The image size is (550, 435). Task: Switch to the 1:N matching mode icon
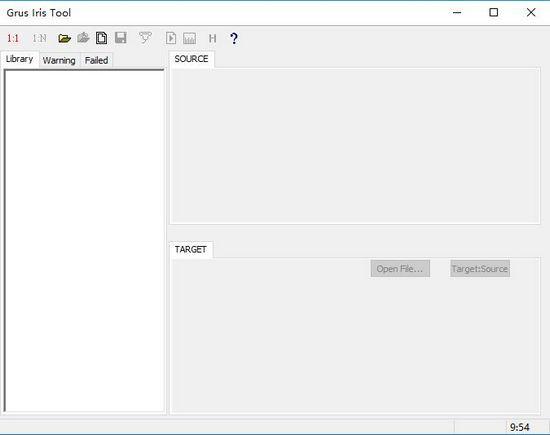[x=39, y=38]
